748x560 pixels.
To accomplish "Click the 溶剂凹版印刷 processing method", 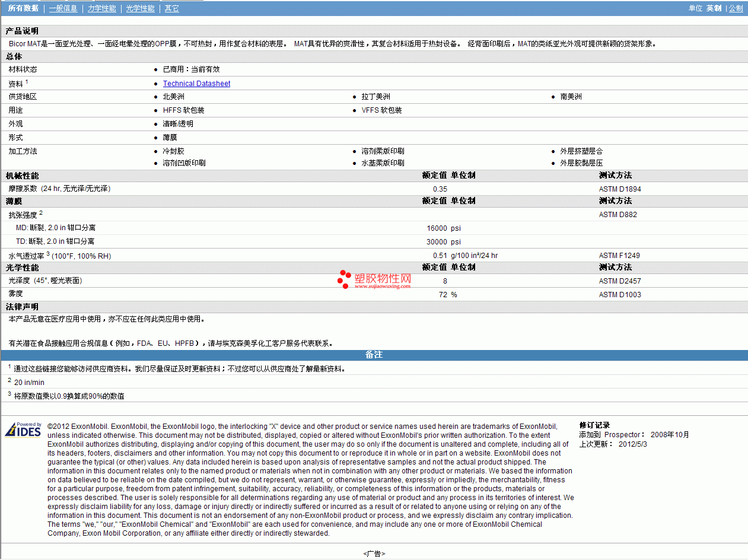I will pos(184,163).
